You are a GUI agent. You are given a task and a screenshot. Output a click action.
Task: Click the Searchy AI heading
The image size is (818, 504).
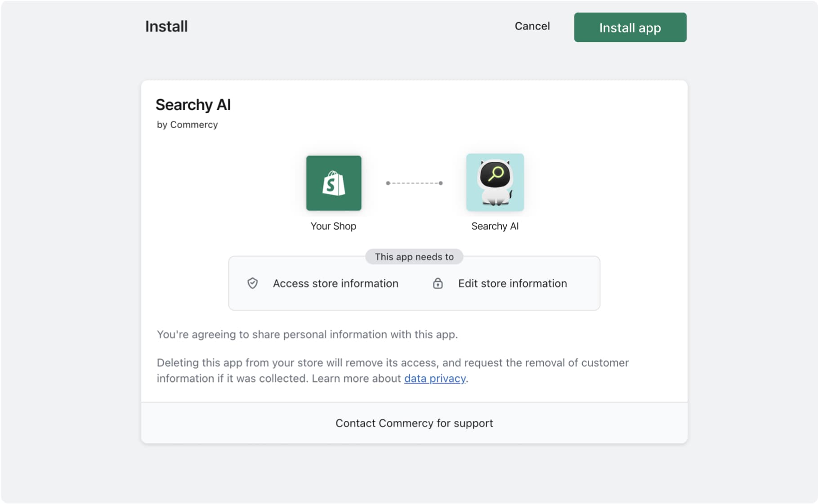click(x=193, y=105)
